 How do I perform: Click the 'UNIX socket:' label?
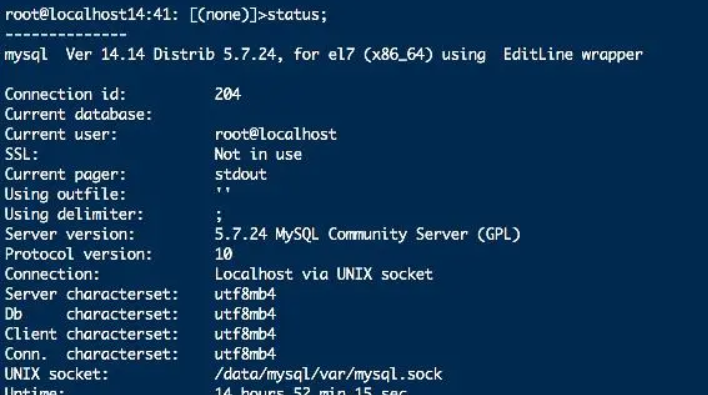pyautogui.click(x=56, y=374)
